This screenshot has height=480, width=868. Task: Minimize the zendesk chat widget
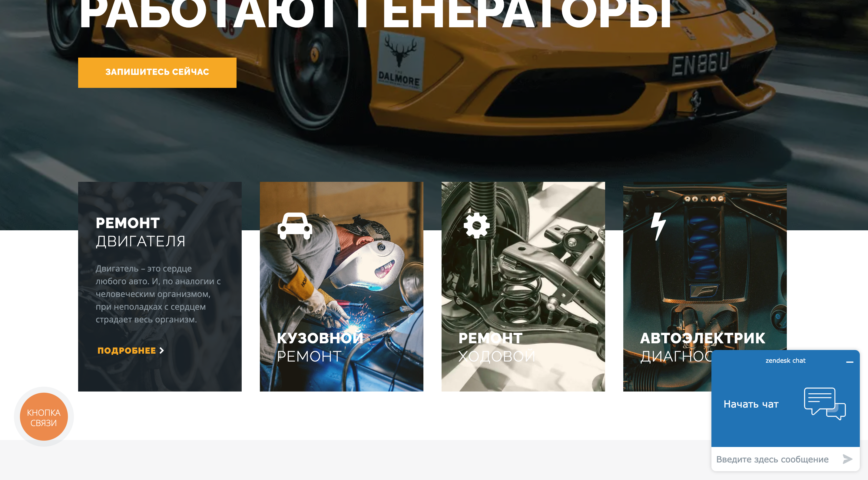pyautogui.click(x=850, y=362)
